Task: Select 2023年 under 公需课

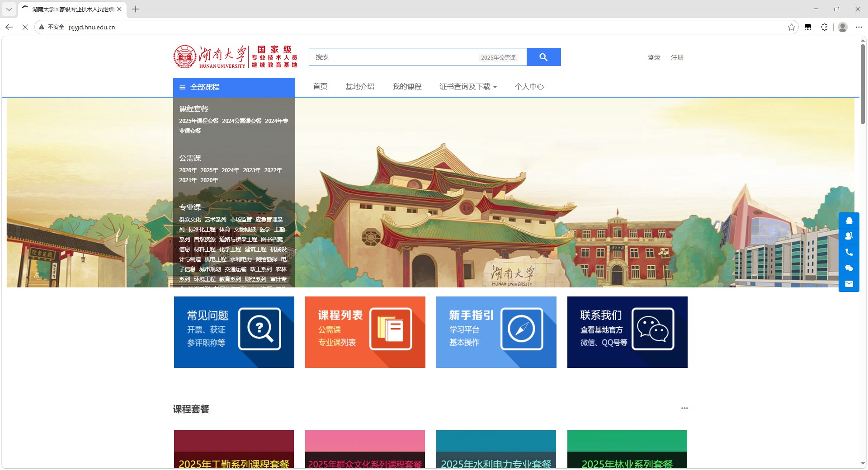Action: click(251, 170)
